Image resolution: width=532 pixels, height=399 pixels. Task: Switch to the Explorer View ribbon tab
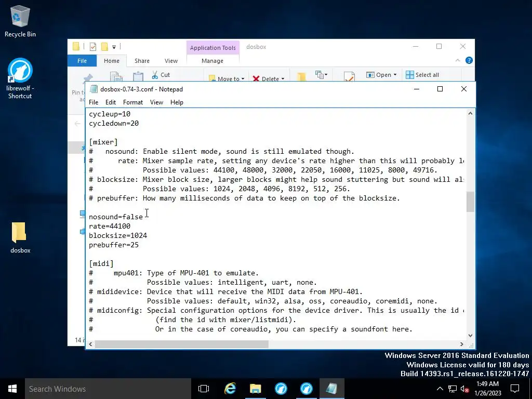171,61
